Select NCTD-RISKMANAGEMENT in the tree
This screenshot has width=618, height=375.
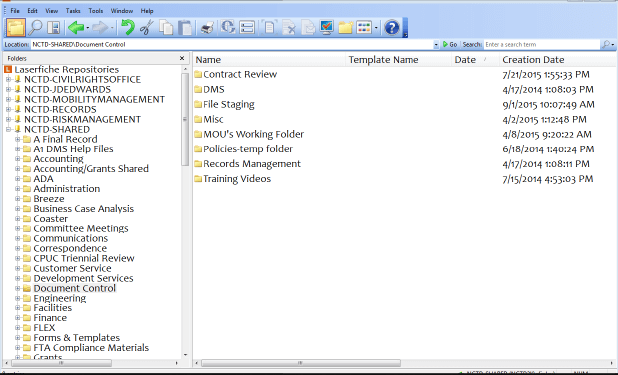tap(82, 119)
